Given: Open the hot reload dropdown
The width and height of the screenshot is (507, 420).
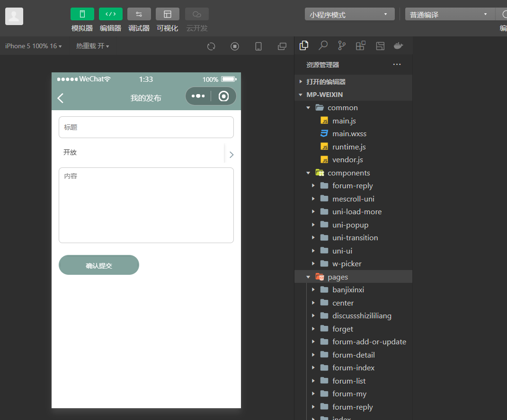Looking at the screenshot, I should tap(92, 46).
